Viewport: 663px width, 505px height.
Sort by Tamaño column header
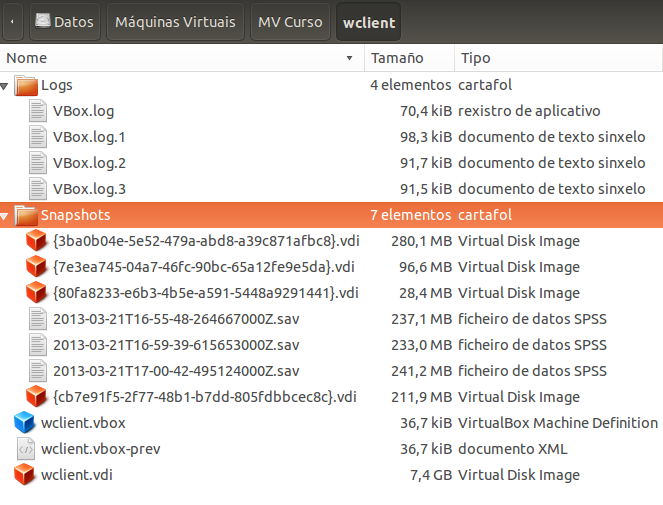pyautogui.click(x=409, y=58)
